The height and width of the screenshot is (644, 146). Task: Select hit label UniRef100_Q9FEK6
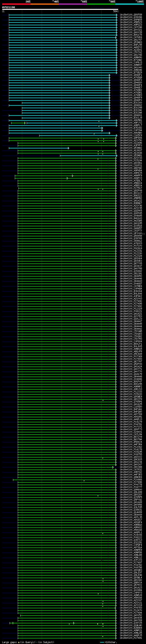click(x=131, y=138)
